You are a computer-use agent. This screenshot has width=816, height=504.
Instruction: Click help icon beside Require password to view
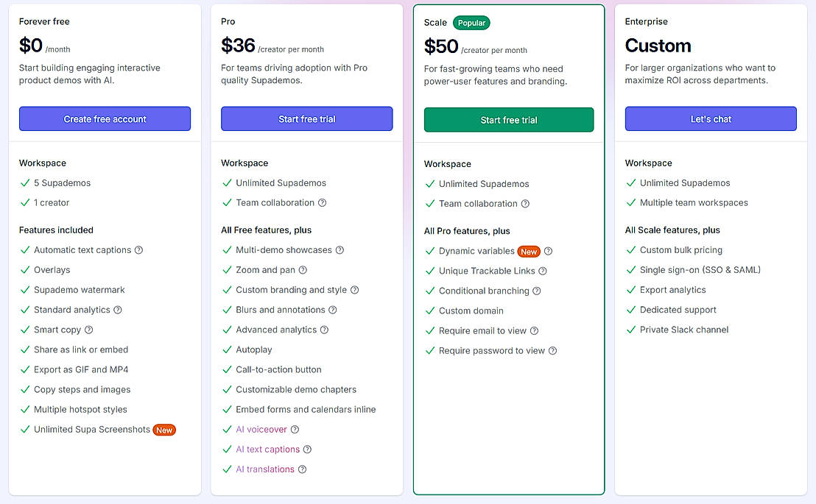[553, 351]
